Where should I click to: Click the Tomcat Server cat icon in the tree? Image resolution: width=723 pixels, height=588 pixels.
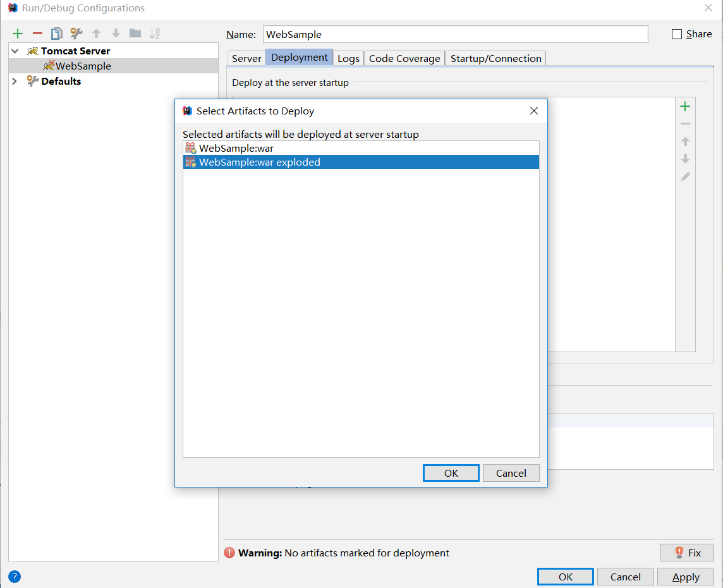click(x=32, y=51)
